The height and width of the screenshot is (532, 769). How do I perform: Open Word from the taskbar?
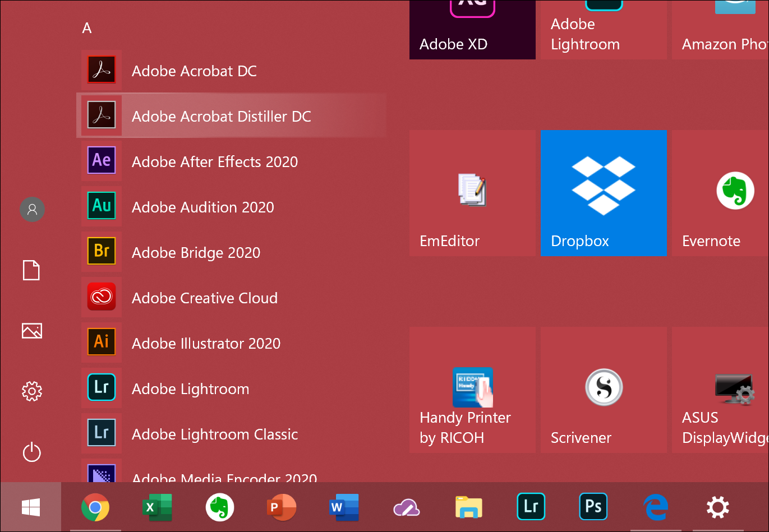[x=344, y=507]
